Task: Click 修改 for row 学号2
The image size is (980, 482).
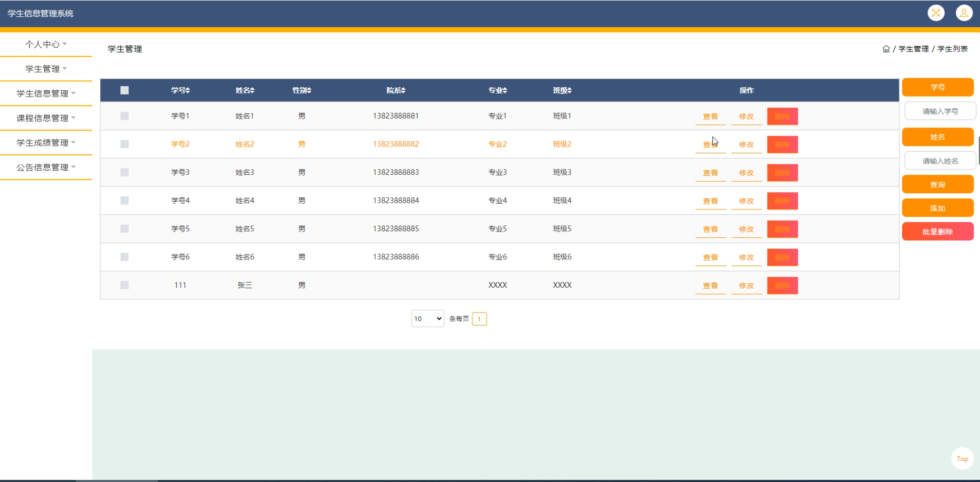Action: tap(746, 144)
